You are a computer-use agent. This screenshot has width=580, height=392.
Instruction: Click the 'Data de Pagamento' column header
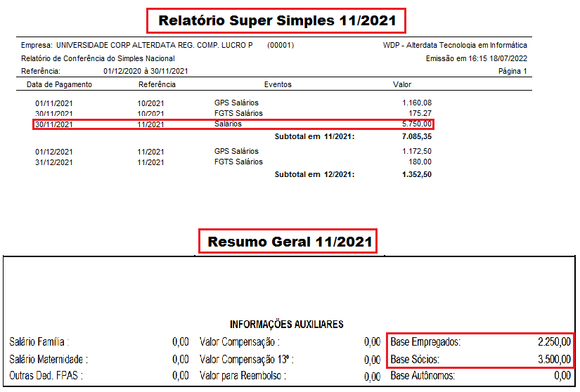tap(59, 84)
